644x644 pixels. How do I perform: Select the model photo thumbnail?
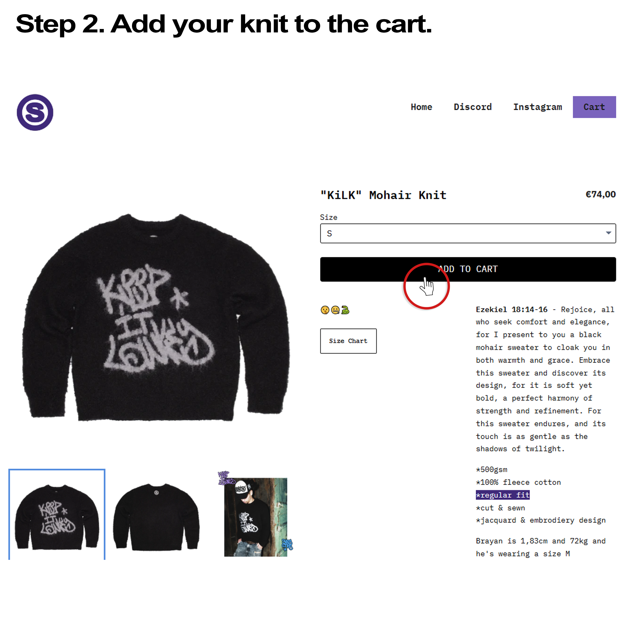pyautogui.click(x=255, y=516)
